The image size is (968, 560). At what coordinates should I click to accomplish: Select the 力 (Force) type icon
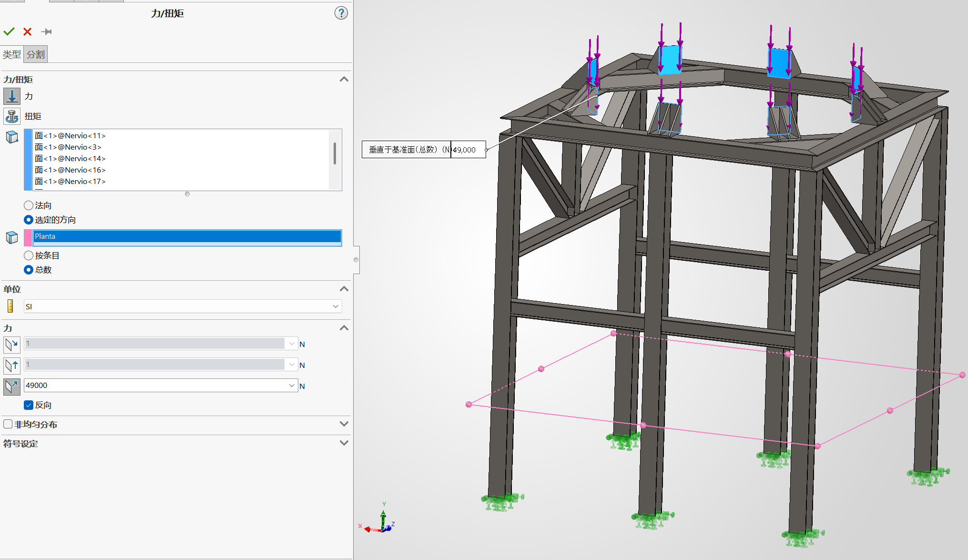tap(12, 96)
